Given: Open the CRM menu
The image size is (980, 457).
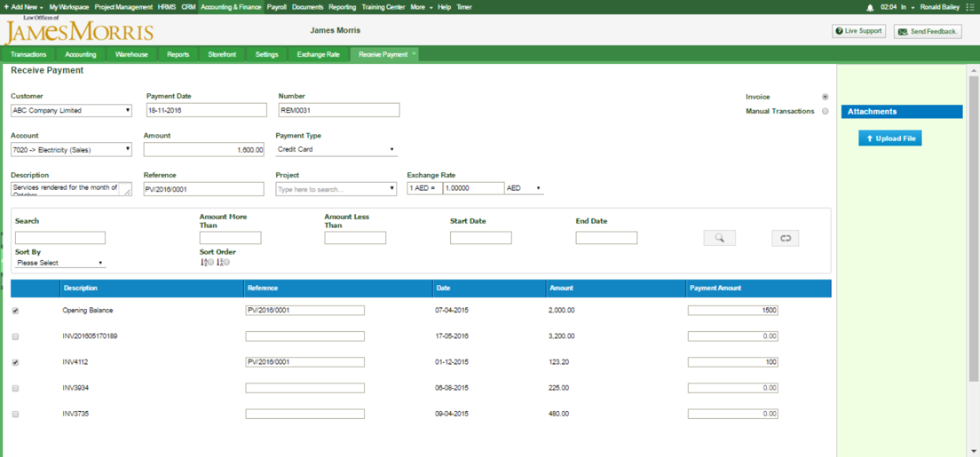Looking at the screenshot, I should pos(189,7).
